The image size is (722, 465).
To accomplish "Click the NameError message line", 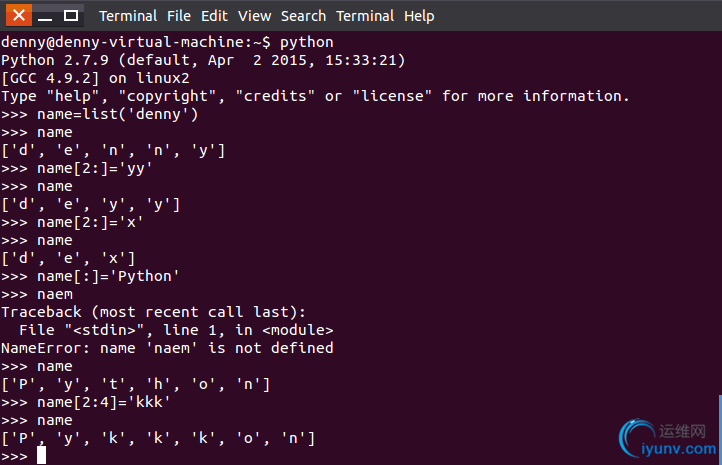I will click(x=167, y=348).
